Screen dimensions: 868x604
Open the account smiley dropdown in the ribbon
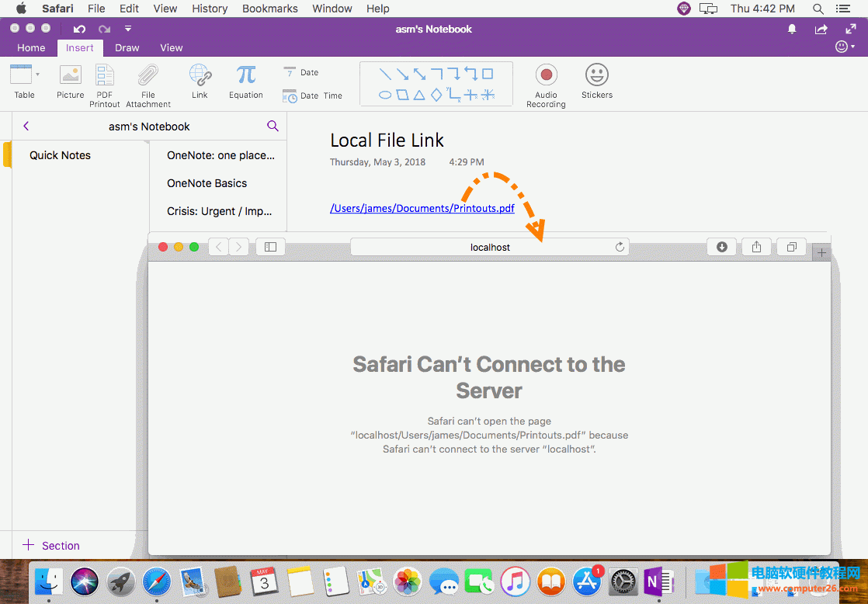(x=843, y=47)
